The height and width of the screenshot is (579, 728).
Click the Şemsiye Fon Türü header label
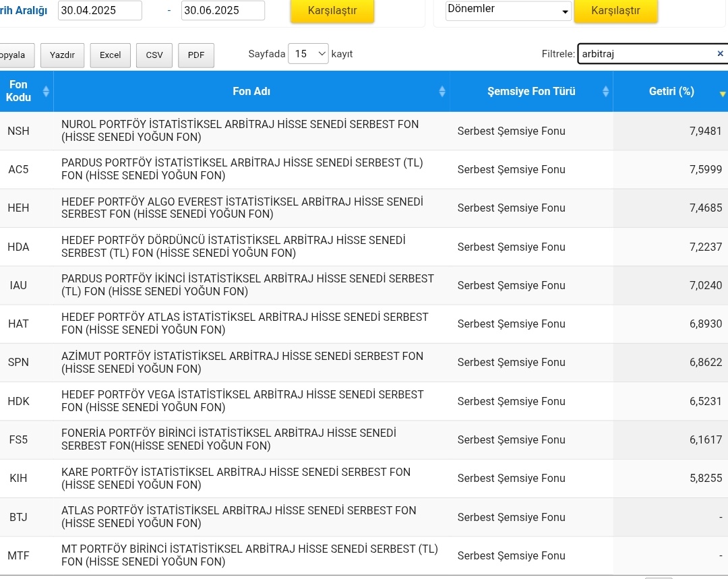[531, 91]
